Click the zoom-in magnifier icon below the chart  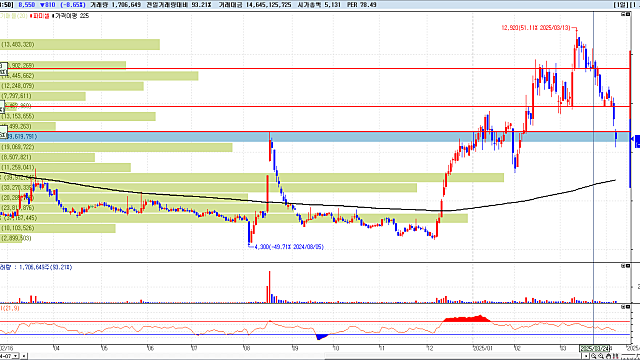tap(593, 356)
